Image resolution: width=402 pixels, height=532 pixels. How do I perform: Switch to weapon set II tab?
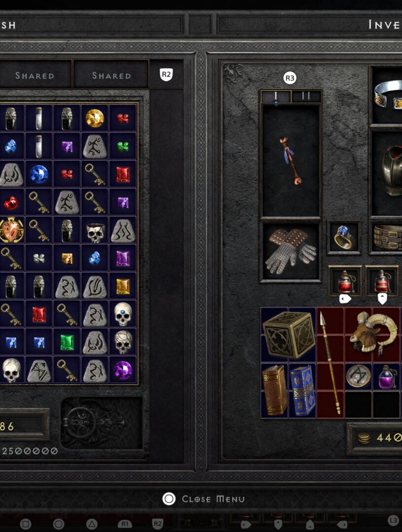point(305,97)
